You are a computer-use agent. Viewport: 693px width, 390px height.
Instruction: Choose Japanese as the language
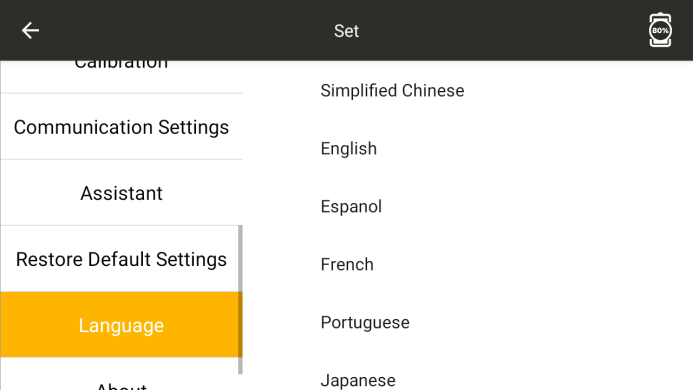tap(358, 380)
